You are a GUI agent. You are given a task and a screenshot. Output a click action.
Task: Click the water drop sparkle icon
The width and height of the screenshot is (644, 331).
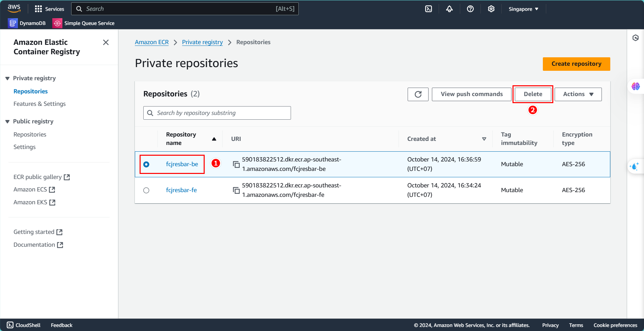pos(635,166)
